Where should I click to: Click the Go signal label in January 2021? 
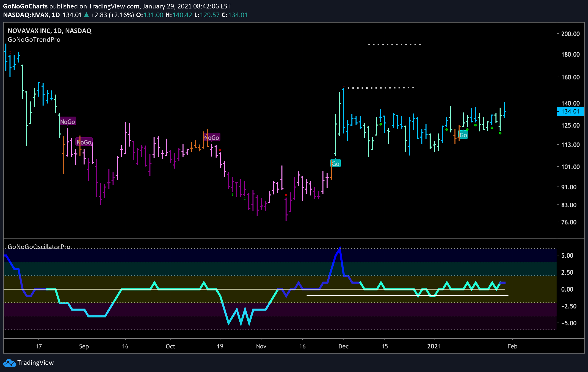tap(463, 135)
